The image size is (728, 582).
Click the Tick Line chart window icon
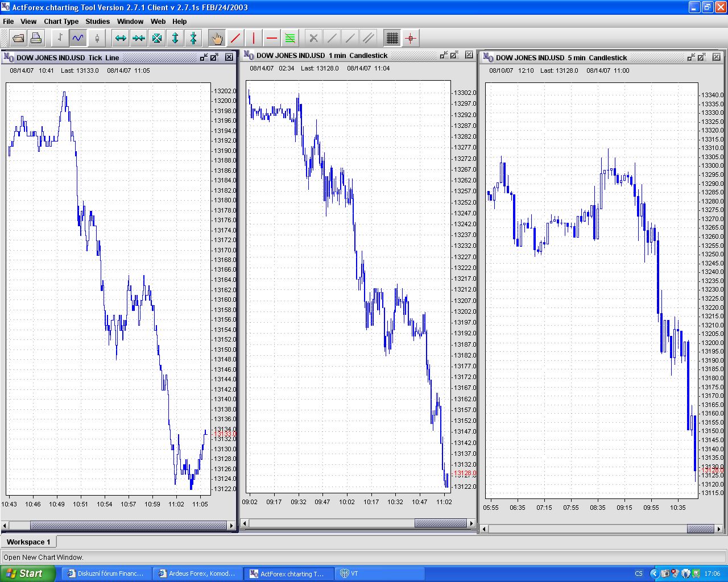[9, 57]
